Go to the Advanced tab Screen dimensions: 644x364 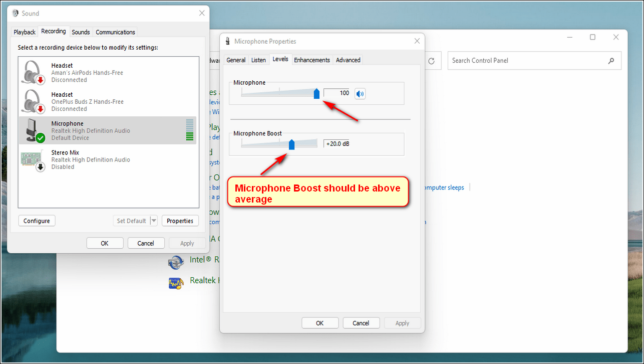click(x=348, y=60)
